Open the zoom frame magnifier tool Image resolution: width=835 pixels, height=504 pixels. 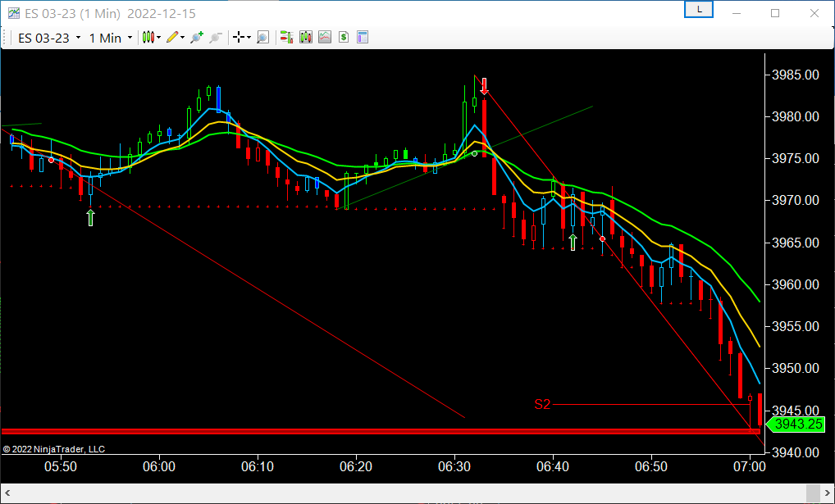click(262, 37)
